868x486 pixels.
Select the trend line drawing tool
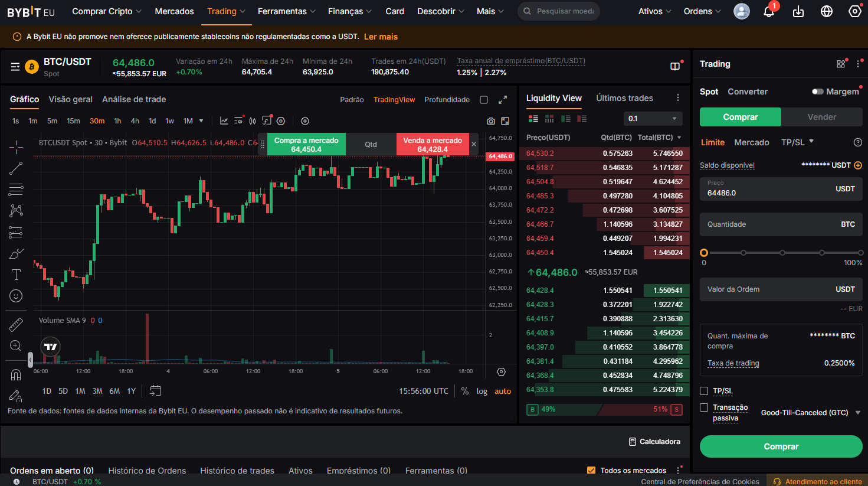tap(16, 168)
